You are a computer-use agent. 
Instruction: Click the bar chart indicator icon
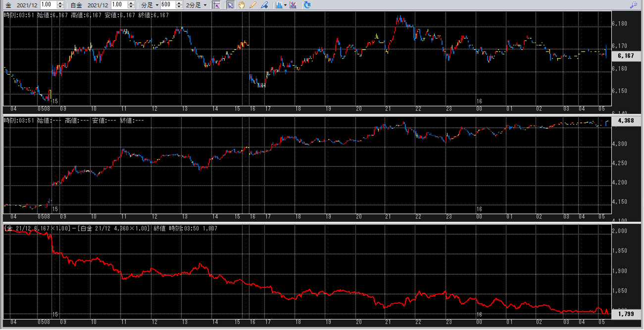279,5
